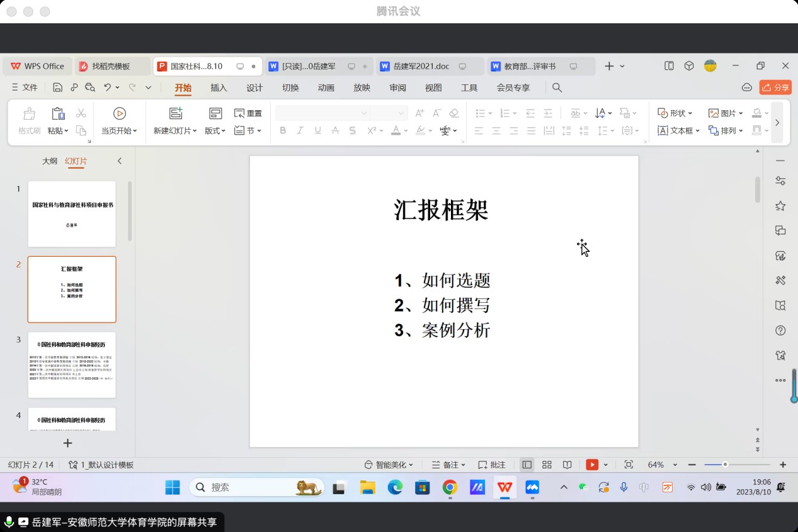This screenshot has height=532, width=798.
Task: Open the Edge browser in taskbar
Action: pyautogui.click(x=395, y=487)
